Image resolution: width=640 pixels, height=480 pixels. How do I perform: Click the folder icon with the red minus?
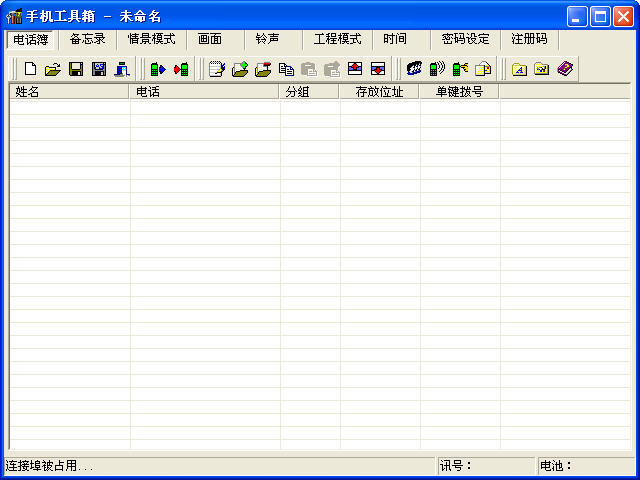263,69
